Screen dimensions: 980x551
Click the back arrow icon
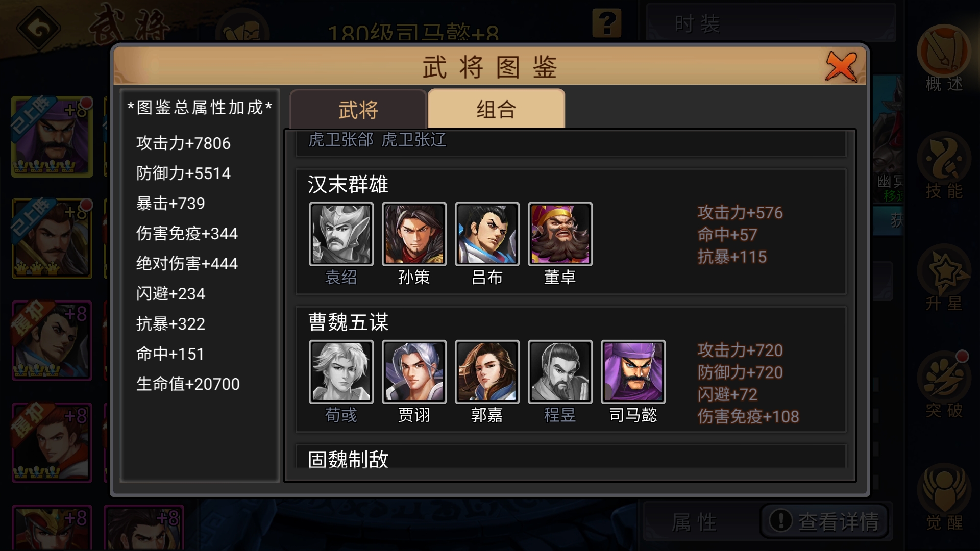(39, 28)
